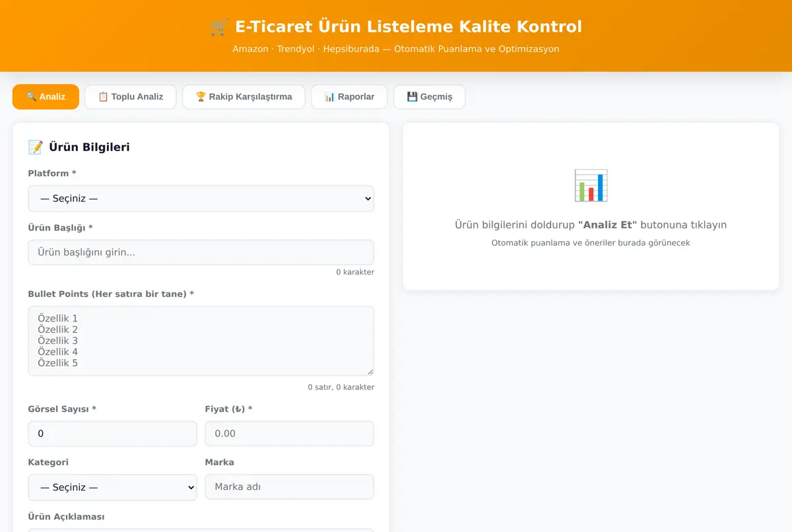Open the Rakip Karşılaştırma tab
The height and width of the screenshot is (532, 792).
tap(244, 96)
